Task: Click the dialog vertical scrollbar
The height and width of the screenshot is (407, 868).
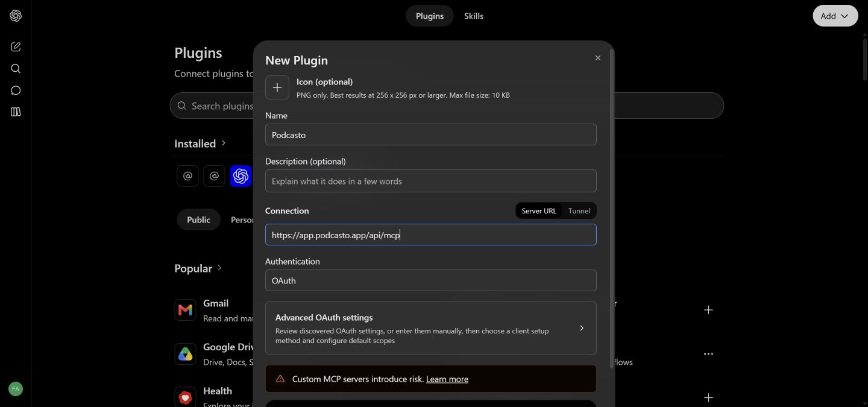Action: [612, 208]
